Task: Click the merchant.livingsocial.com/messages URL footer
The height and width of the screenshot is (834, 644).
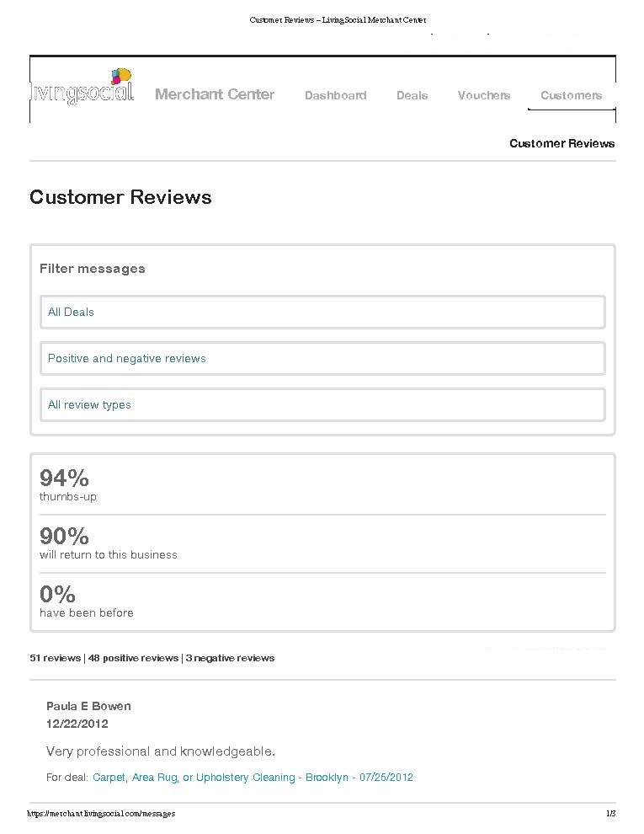Action: (101, 813)
